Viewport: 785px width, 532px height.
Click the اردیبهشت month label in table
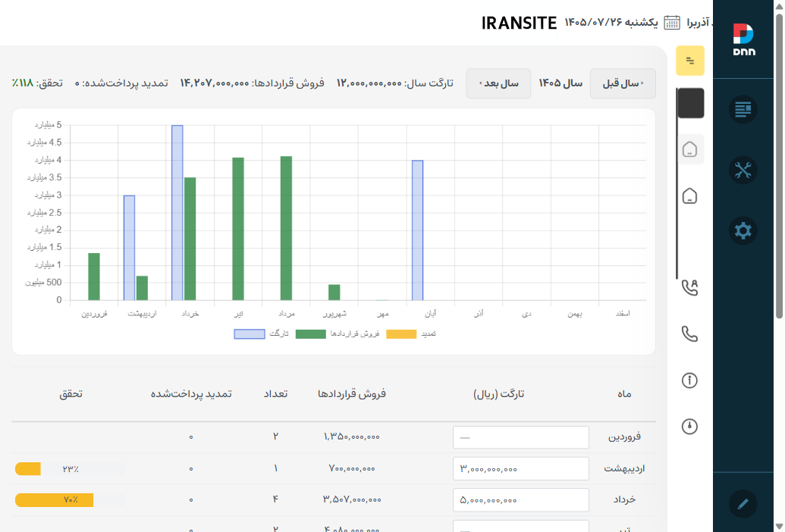pos(624,468)
